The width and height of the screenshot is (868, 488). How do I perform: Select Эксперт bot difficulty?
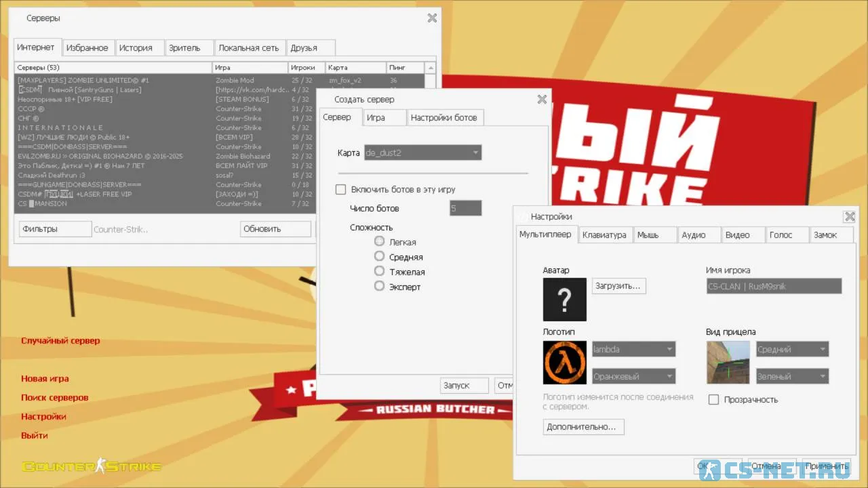(x=380, y=286)
